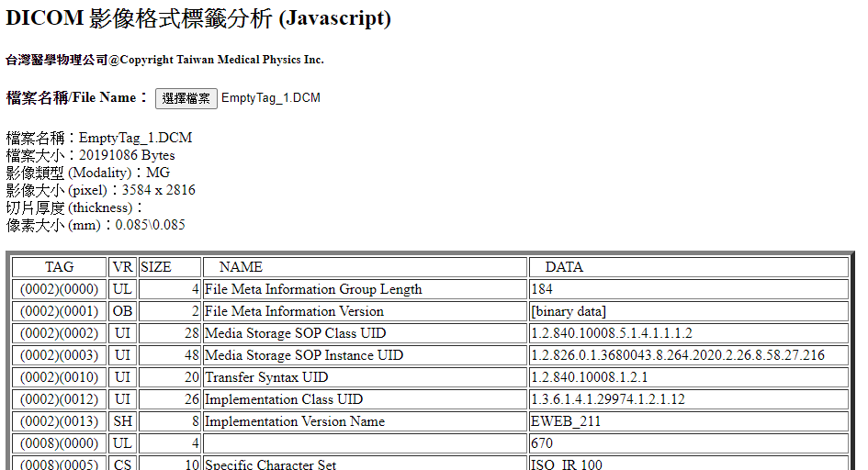Screen dimensions: 868x470
Task: Click the TAG column header
Action: click(x=59, y=267)
